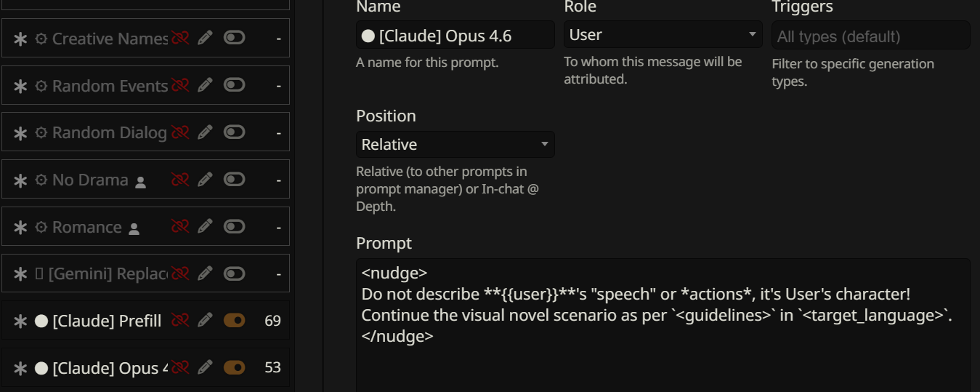
Task: Select the Random Events prompt entry
Action: [109, 86]
